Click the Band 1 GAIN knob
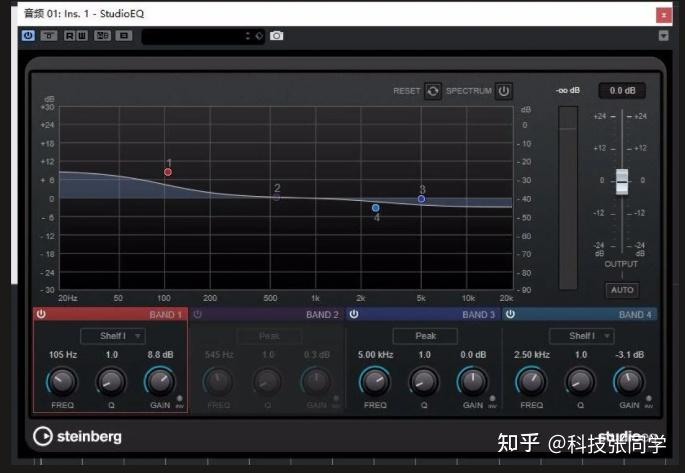The height and width of the screenshot is (473, 685). click(160, 381)
